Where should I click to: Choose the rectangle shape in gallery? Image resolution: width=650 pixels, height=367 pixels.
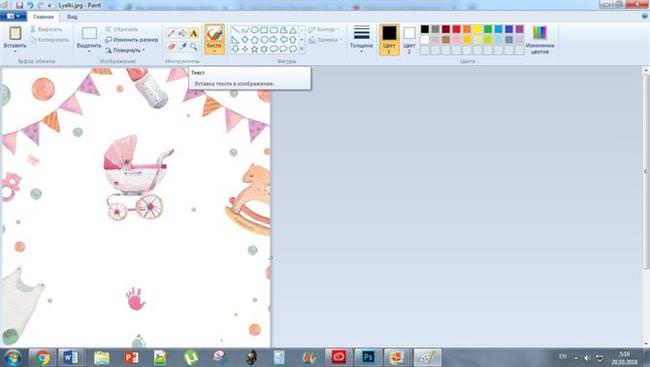(x=264, y=30)
